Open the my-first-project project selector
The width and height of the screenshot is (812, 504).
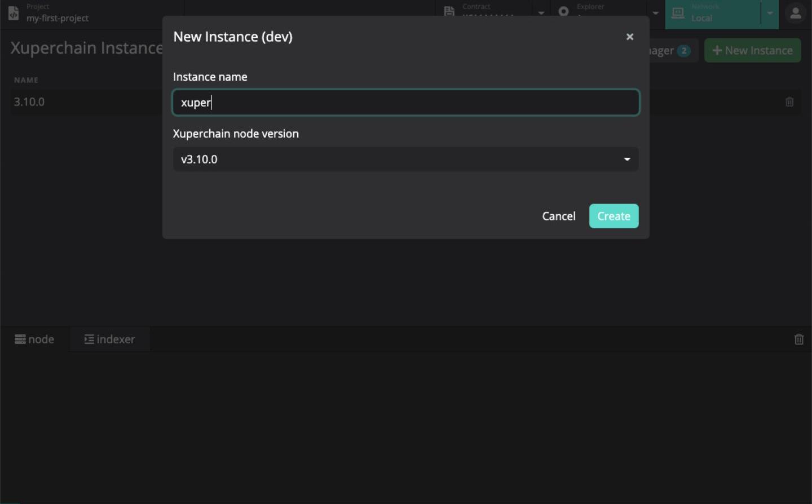point(57,18)
